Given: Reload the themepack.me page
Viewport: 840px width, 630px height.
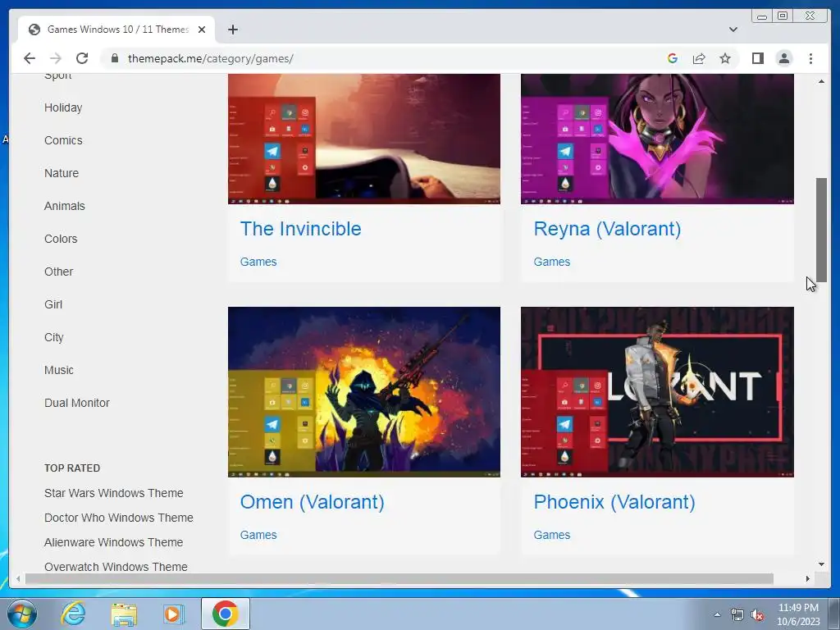Looking at the screenshot, I should [82, 58].
